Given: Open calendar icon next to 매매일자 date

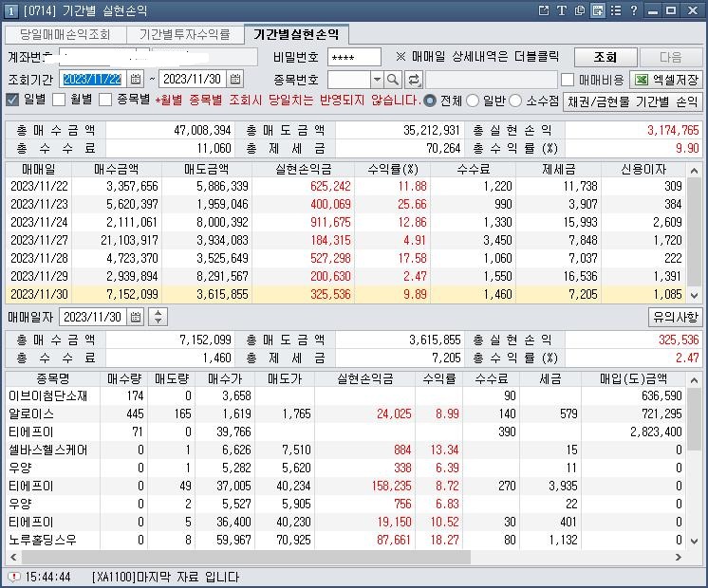Looking at the screenshot, I should pyautogui.click(x=136, y=317).
